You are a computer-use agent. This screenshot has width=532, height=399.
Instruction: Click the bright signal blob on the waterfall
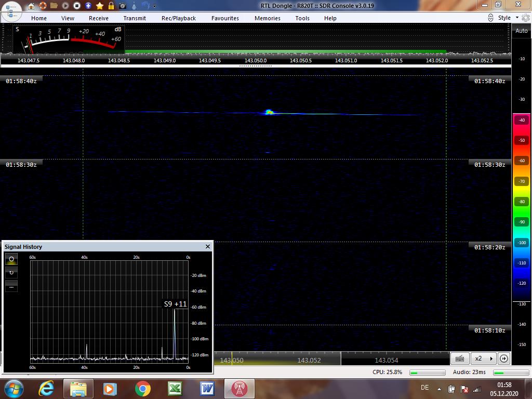click(269, 112)
